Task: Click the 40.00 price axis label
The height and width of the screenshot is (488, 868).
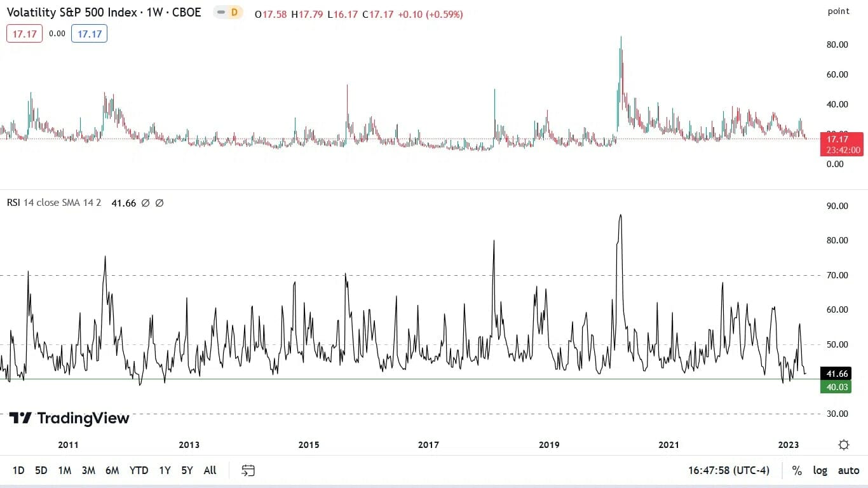Action: (x=837, y=104)
